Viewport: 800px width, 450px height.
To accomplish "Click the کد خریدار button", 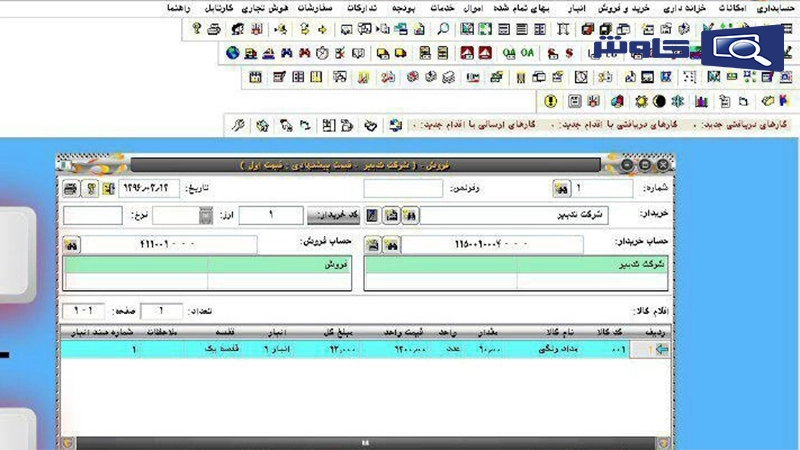I will (x=334, y=215).
